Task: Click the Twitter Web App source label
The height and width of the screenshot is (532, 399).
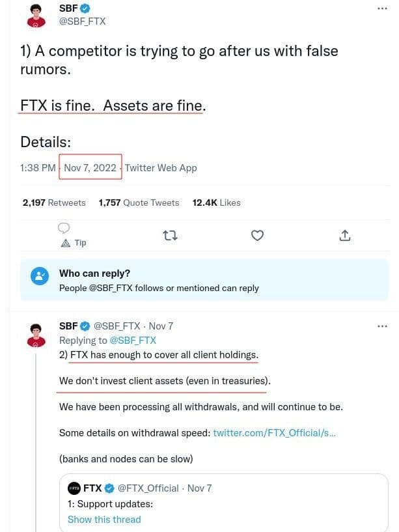Action: [161, 167]
